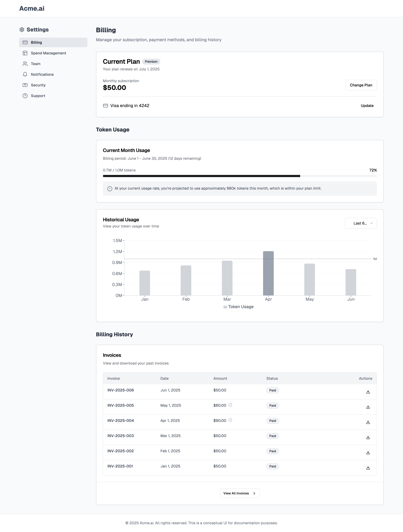Image resolution: width=403 pixels, height=532 pixels.
Task: Click the Acme.ai logo
Action: click(32, 8)
